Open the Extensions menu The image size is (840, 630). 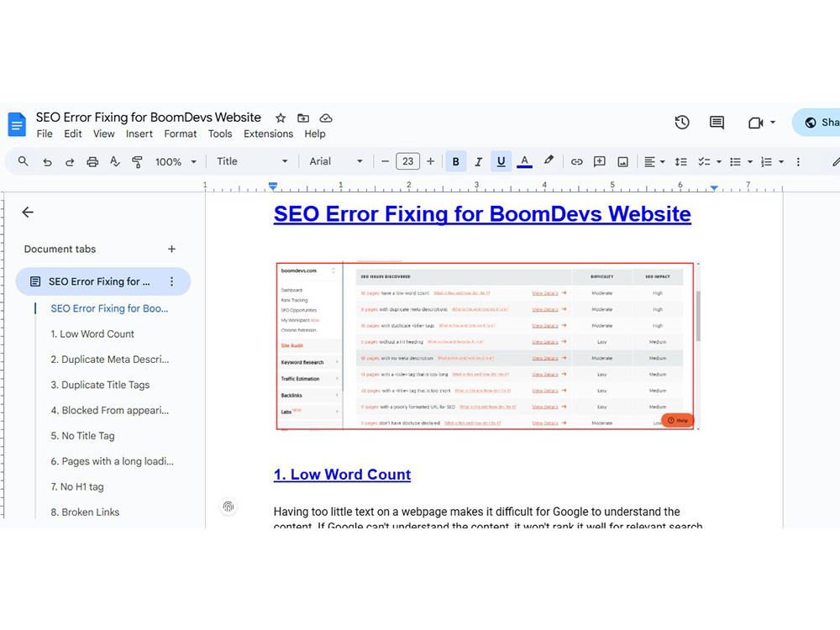269,134
